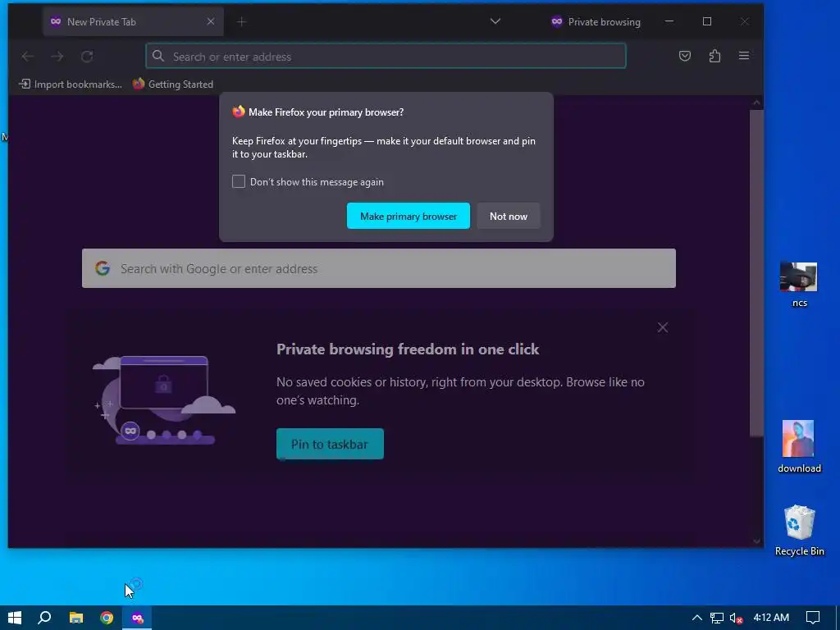
Task: Select the download desktop icon
Action: (x=799, y=447)
